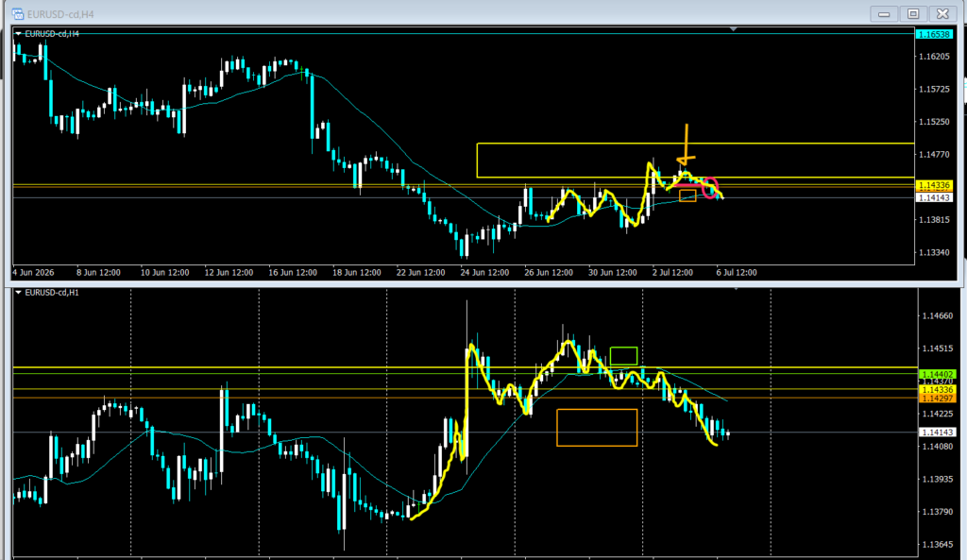Click the 1.14225 value on H1 scale

(x=938, y=415)
